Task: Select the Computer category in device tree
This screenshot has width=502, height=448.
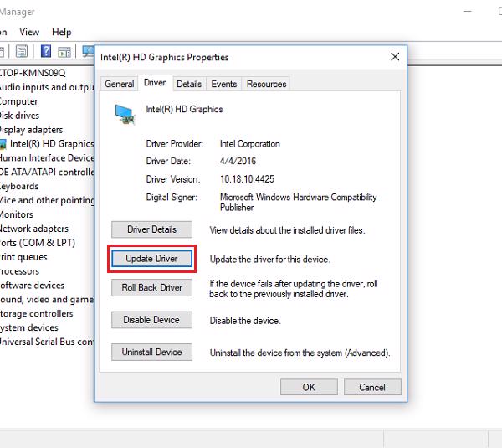Action: click(19, 101)
